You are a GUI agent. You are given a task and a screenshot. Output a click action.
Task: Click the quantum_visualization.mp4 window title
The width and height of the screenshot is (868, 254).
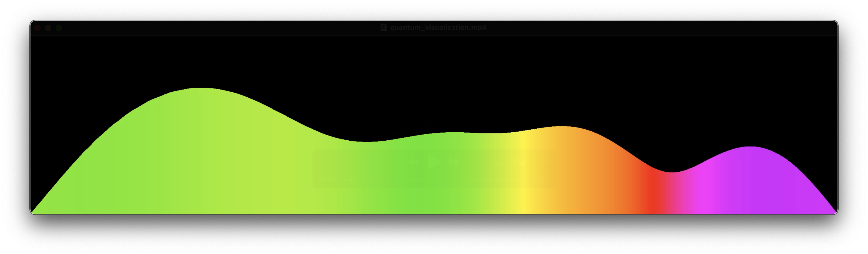click(x=438, y=28)
